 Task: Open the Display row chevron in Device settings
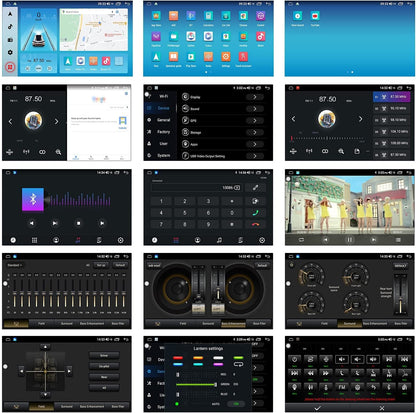click(x=255, y=97)
